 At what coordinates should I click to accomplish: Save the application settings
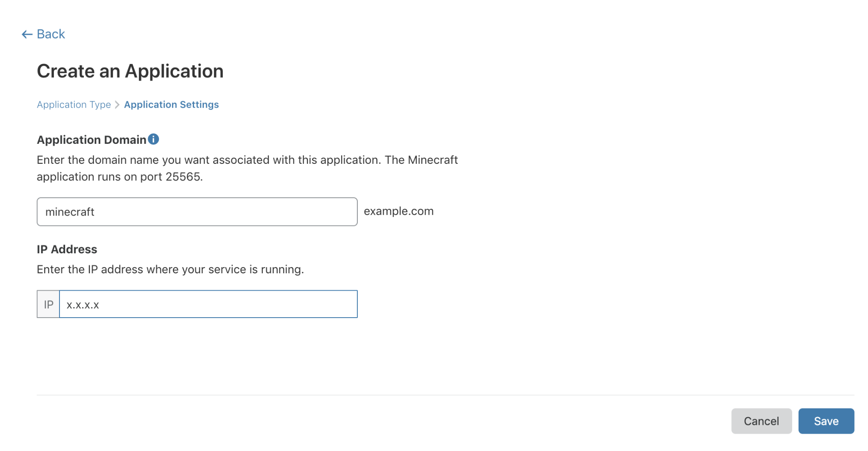coord(826,421)
